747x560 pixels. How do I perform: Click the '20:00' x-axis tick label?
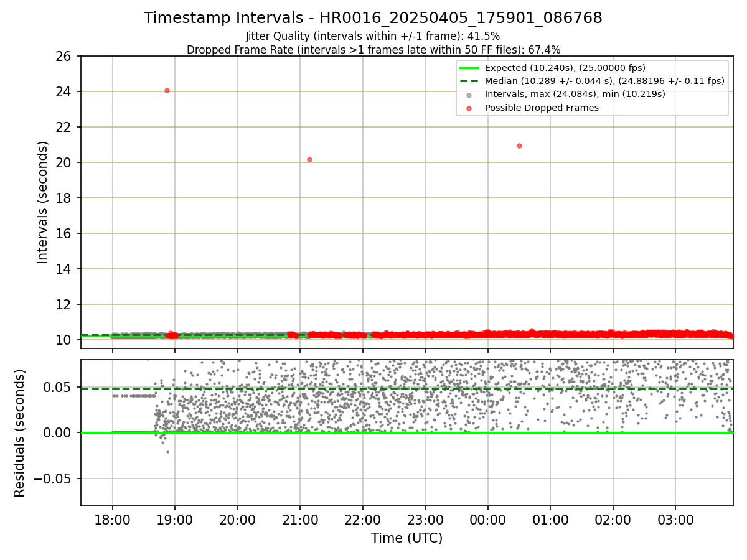237,519
